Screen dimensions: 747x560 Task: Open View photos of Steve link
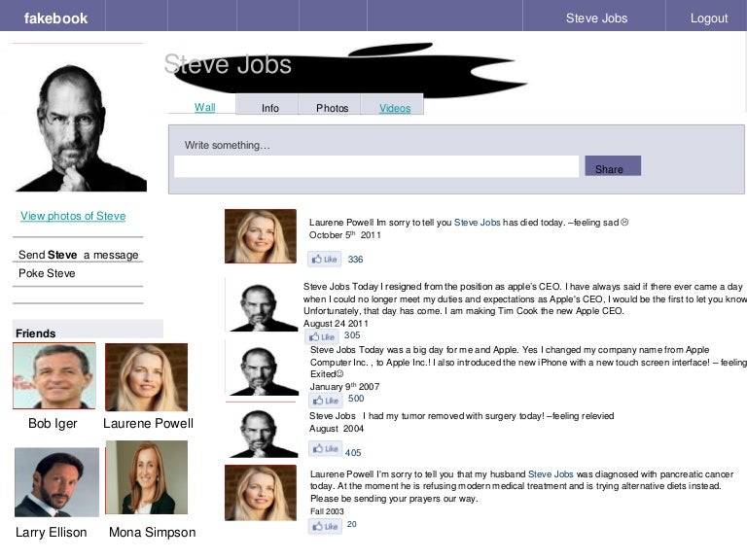click(x=73, y=216)
